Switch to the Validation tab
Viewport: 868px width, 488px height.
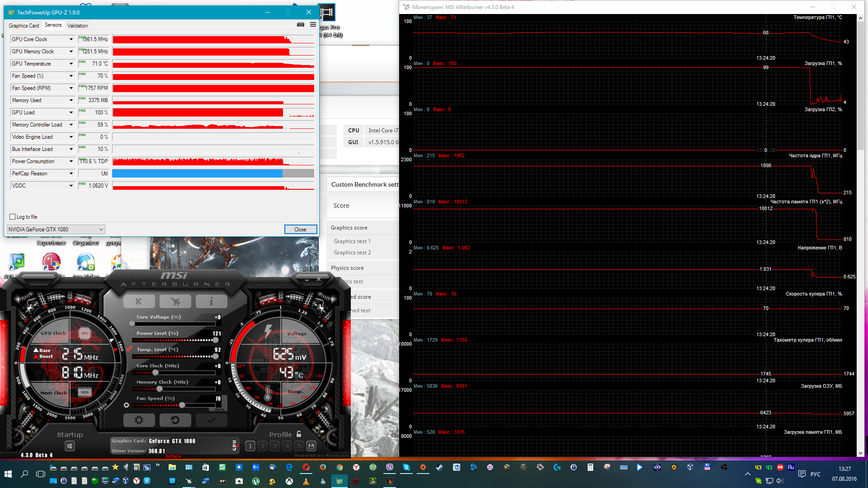tap(78, 26)
